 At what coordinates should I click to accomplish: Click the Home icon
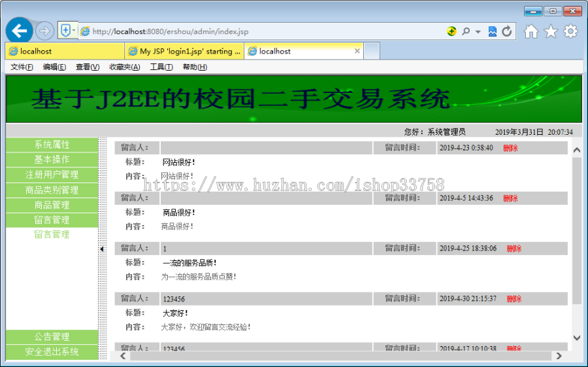531,31
